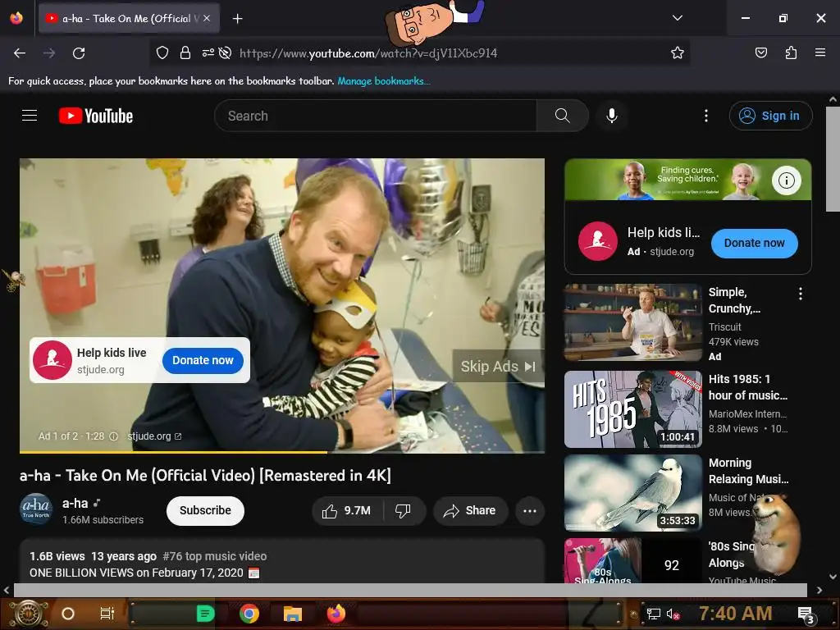Play Morning Relaxing Music bird thumbnail
Viewport: 840px width, 630px height.
click(x=632, y=493)
